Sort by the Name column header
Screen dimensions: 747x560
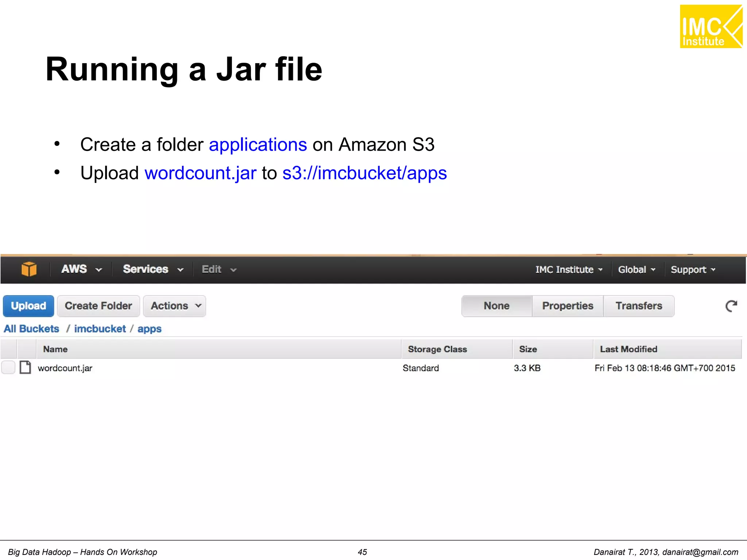pos(219,349)
